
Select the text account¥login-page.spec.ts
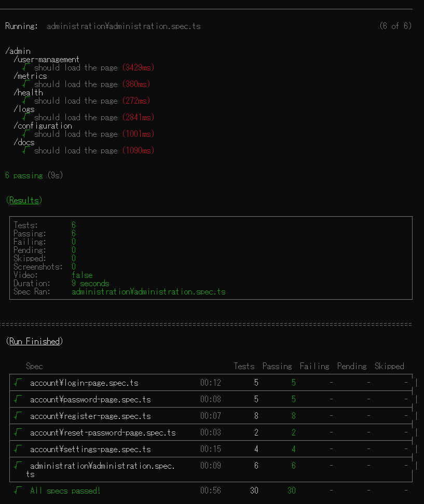(x=84, y=383)
